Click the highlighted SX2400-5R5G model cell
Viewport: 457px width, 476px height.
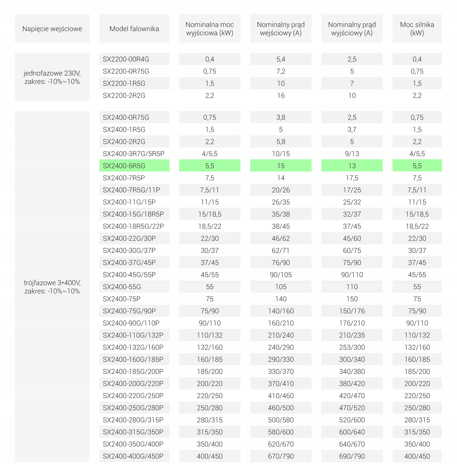pos(134,166)
